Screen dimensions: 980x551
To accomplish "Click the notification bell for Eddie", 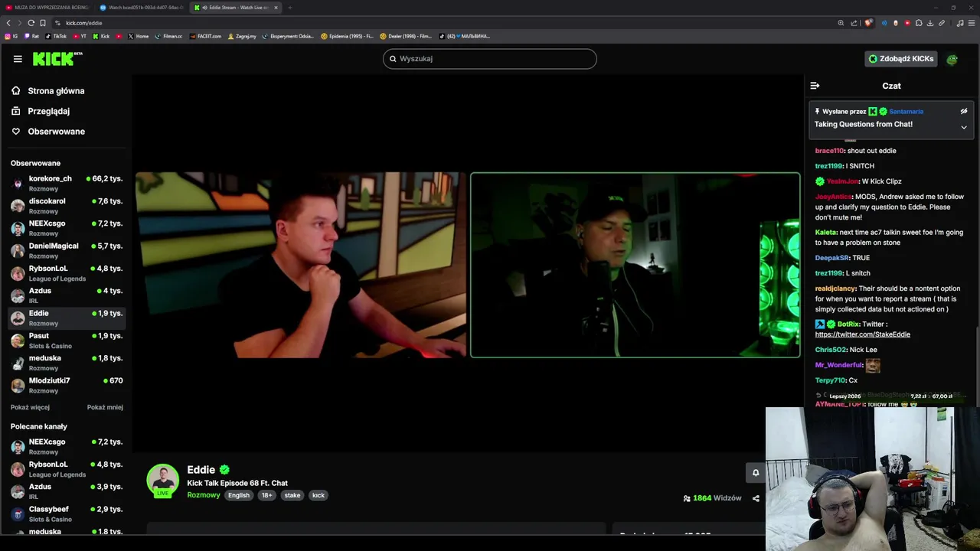I will click(x=756, y=472).
